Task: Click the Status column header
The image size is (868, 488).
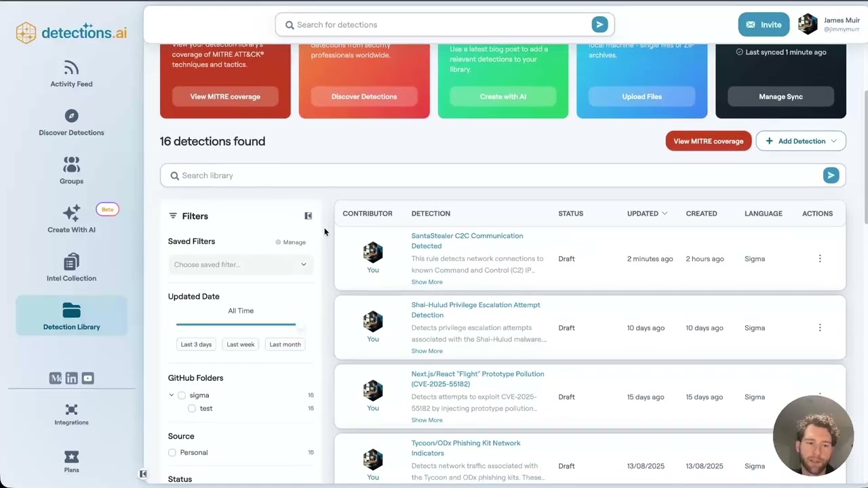Action: click(571, 213)
